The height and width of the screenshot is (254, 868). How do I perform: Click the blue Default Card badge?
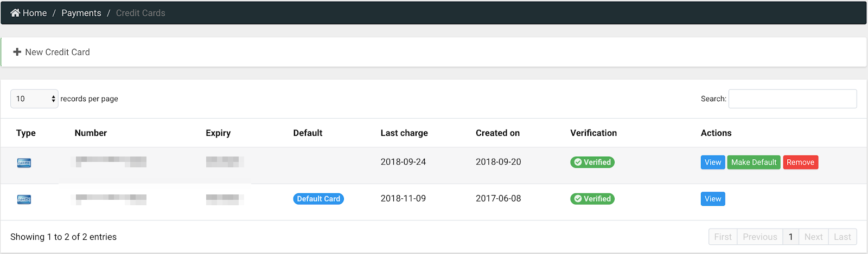[x=318, y=199]
